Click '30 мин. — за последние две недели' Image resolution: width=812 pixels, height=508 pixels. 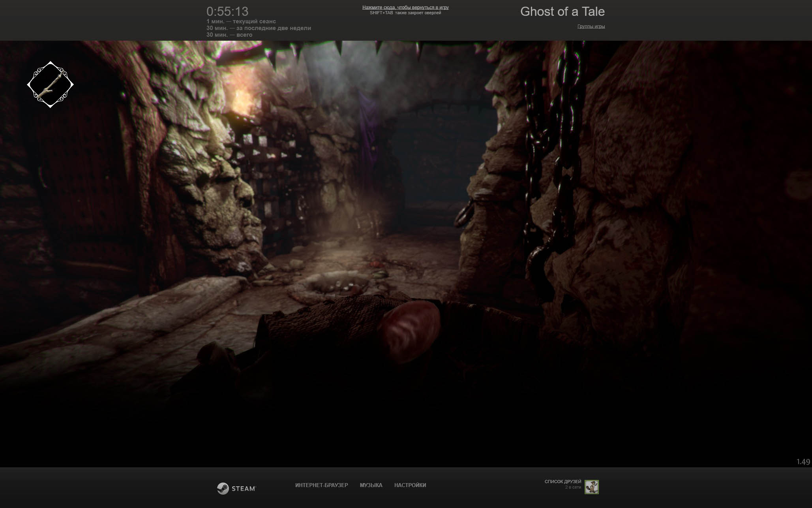(259, 28)
